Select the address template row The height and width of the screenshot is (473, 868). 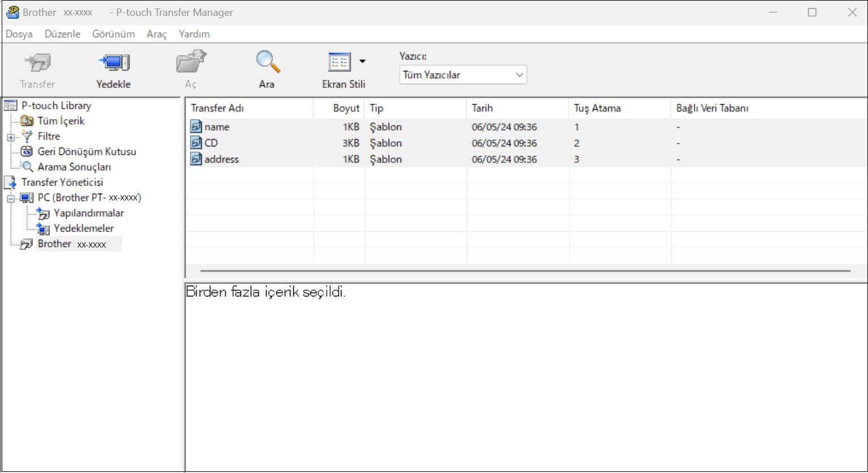[x=221, y=160]
